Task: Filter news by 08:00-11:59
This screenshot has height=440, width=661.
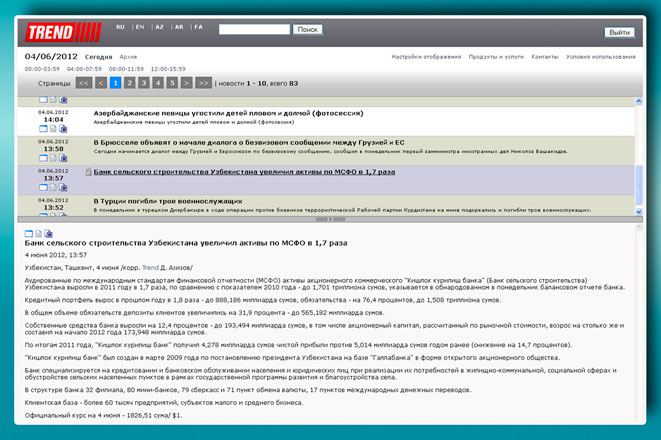Action: point(126,69)
